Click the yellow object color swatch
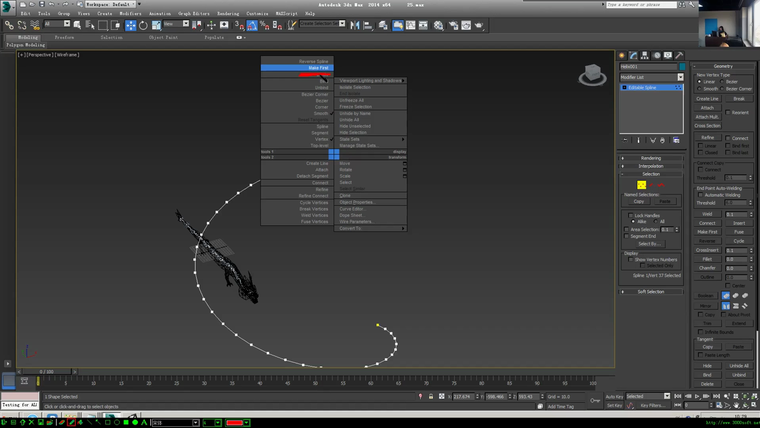Image resolution: width=760 pixels, height=428 pixels. (641, 185)
